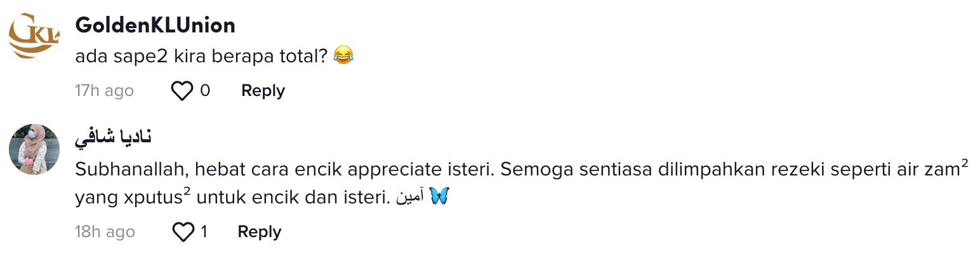Image resolution: width=980 pixels, height=253 pixels.
Task: Open GoldenKLUnion's profile picture logo
Action: [x=34, y=36]
